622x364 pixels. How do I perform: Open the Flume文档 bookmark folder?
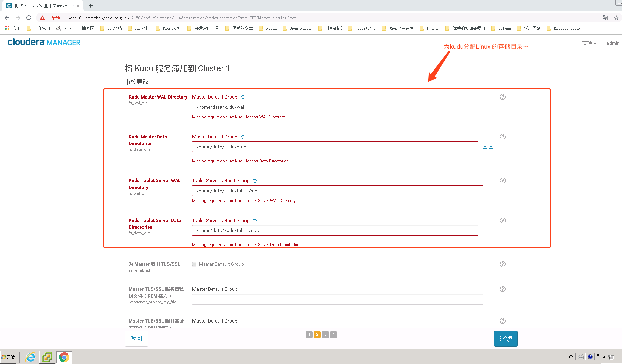point(169,28)
